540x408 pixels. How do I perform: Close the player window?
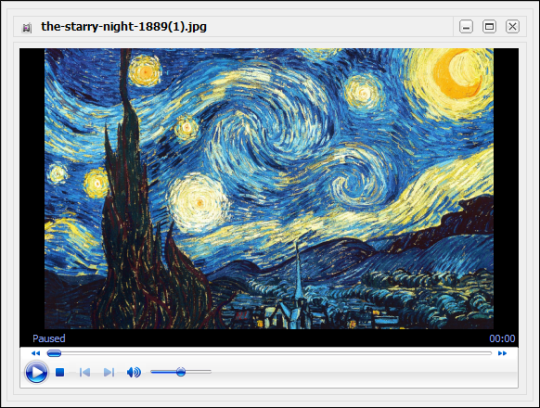pyautogui.click(x=512, y=27)
